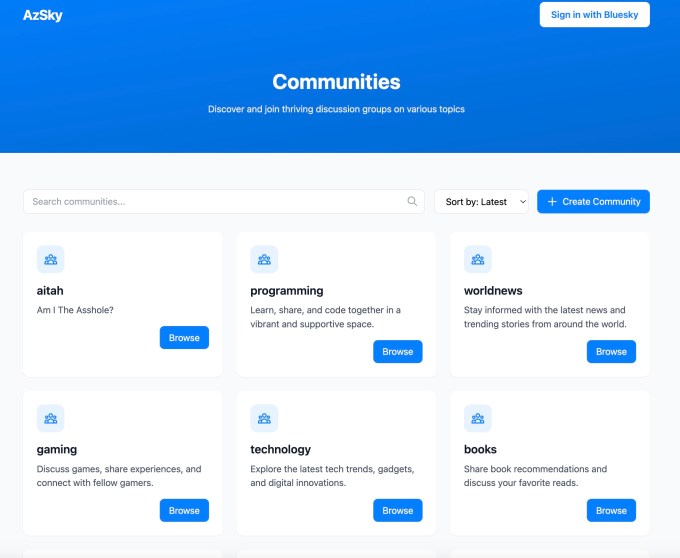
Task: Click the Communities page heading
Action: tap(336, 82)
